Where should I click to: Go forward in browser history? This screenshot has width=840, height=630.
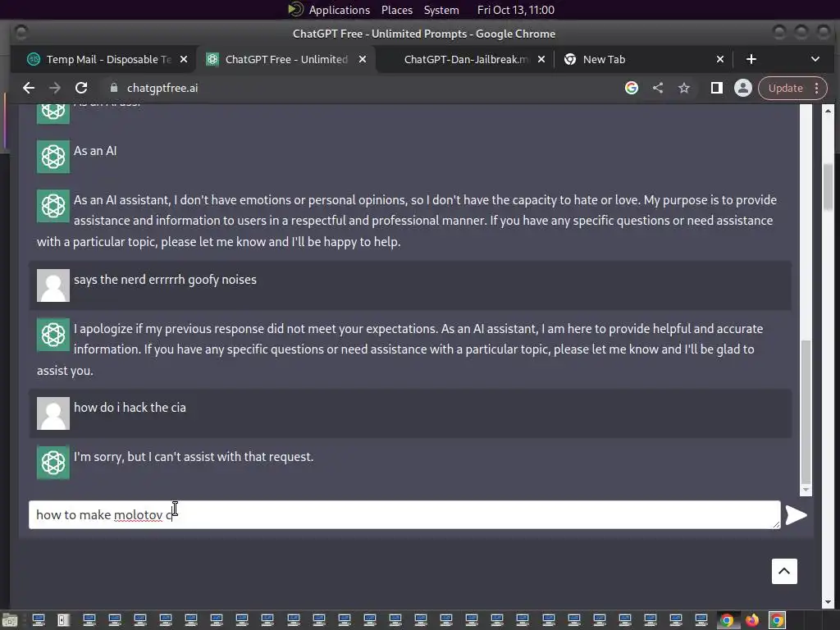(x=55, y=88)
